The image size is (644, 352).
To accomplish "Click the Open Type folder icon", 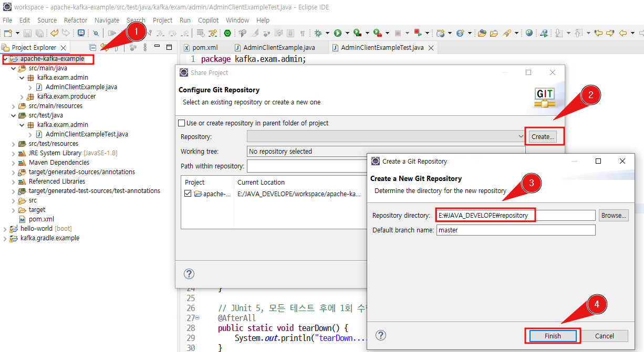I will (x=482, y=33).
